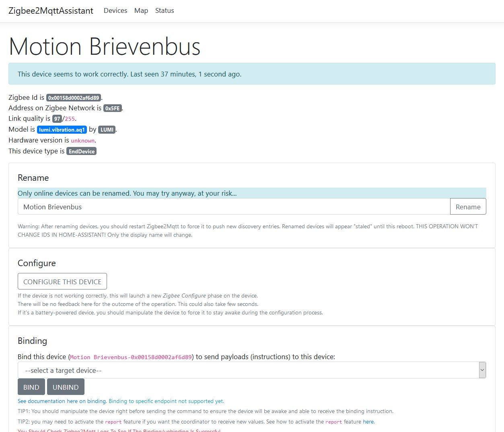
Task: Click the dropdown arrow of target device select
Action: click(x=482, y=370)
